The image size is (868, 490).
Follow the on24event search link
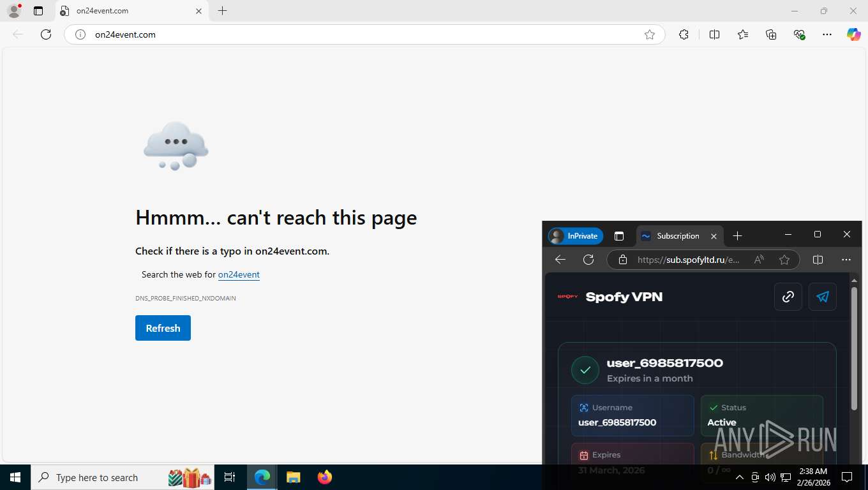pyautogui.click(x=239, y=274)
